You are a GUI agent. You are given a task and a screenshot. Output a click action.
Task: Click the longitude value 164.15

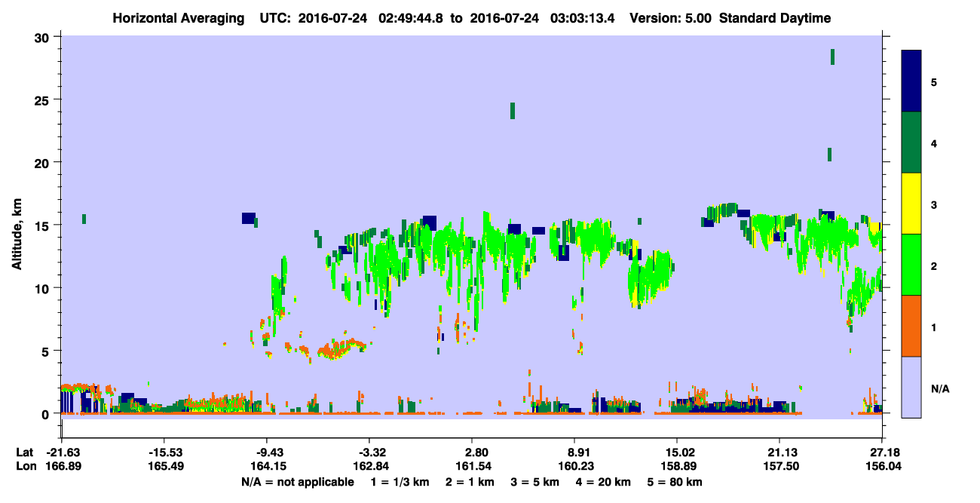268,466
